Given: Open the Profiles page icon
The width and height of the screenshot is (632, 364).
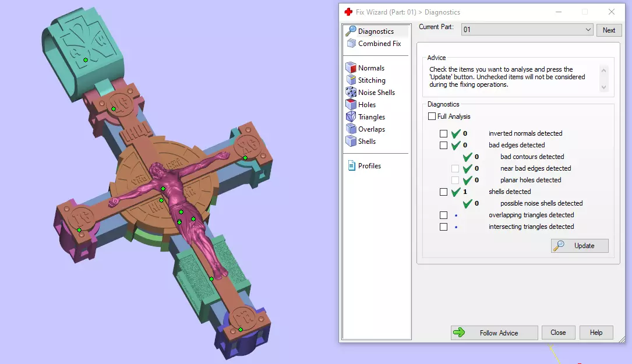Looking at the screenshot, I should tap(351, 165).
